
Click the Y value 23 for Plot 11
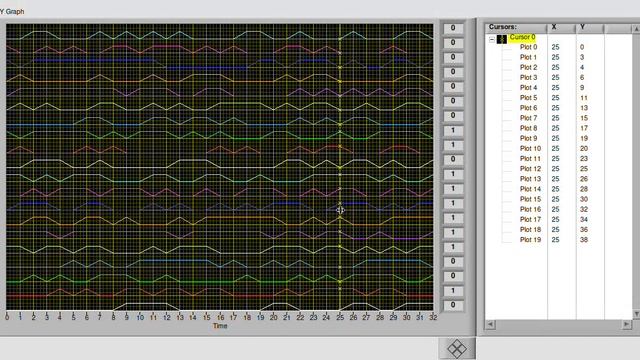click(x=584, y=158)
